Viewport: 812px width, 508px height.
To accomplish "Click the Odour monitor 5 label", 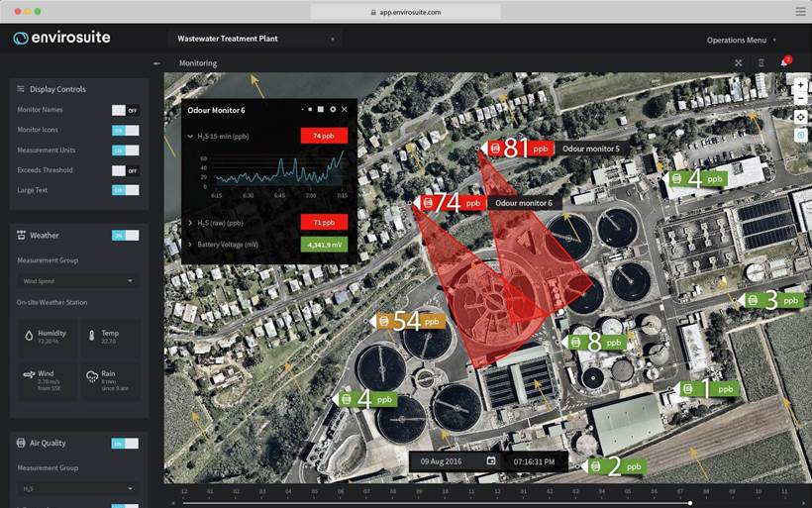I will click(591, 149).
